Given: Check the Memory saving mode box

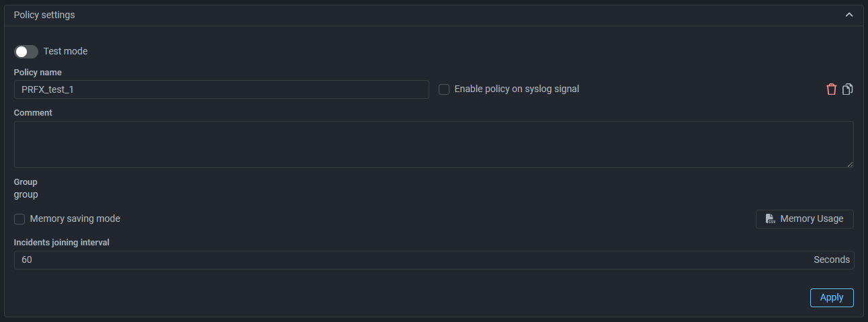Looking at the screenshot, I should [19, 219].
